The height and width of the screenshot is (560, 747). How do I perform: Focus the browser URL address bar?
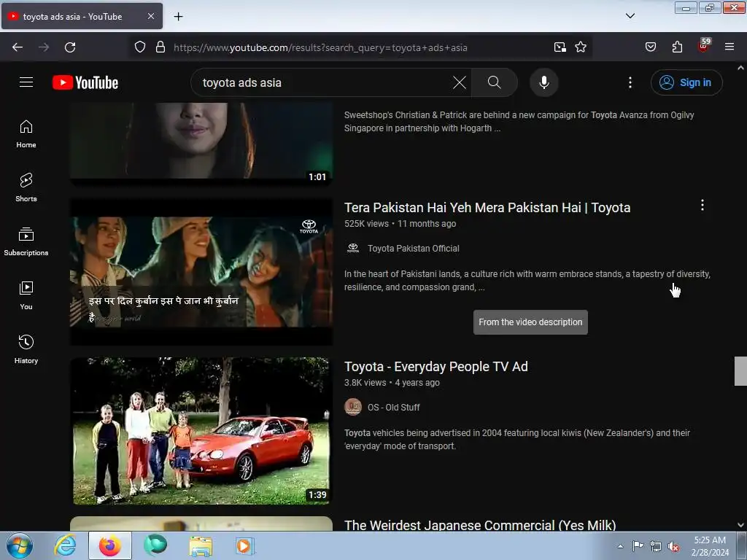tap(360, 47)
